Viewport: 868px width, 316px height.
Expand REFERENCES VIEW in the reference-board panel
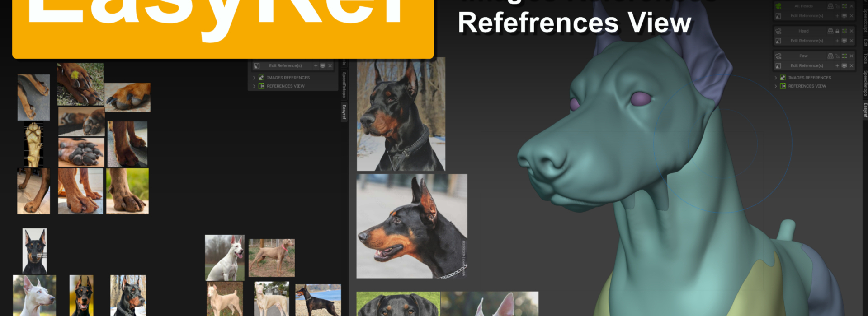pos(254,86)
